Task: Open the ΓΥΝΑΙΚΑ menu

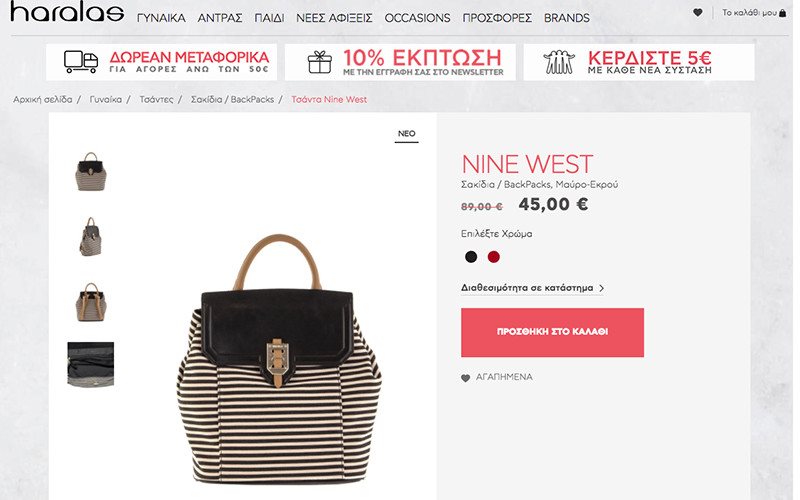Action: 161,18
